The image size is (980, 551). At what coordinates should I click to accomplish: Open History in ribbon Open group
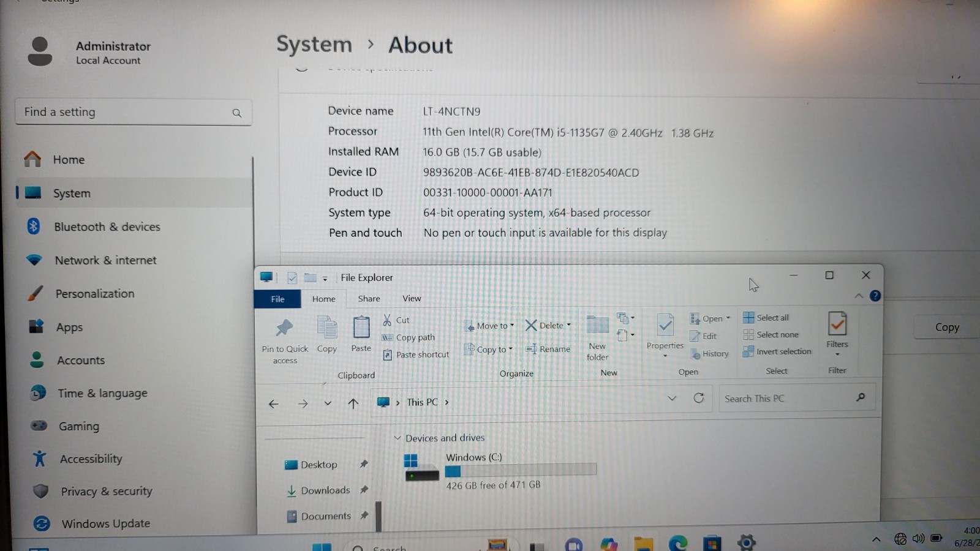coord(709,354)
